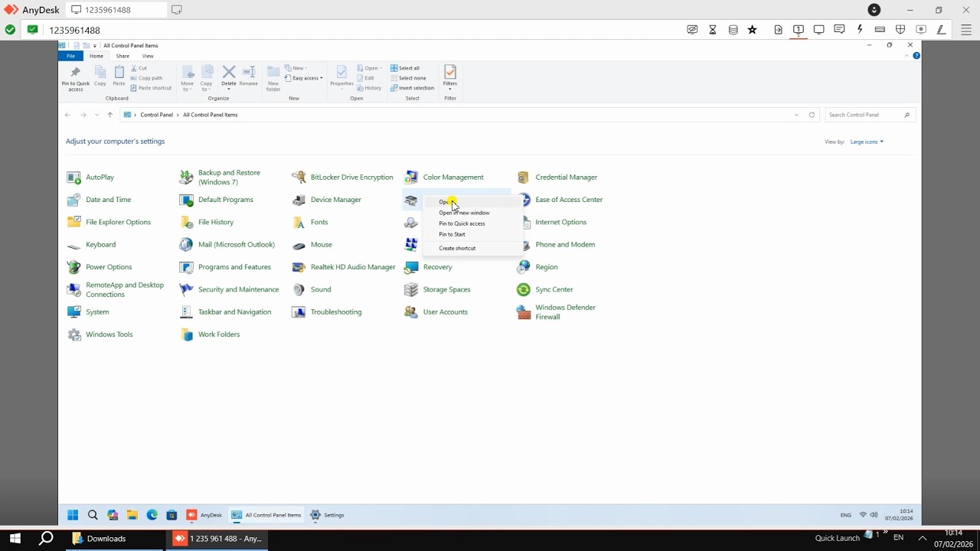980x551 pixels.
Task: Click the Control Panel breadcrumb
Action: [157, 115]
